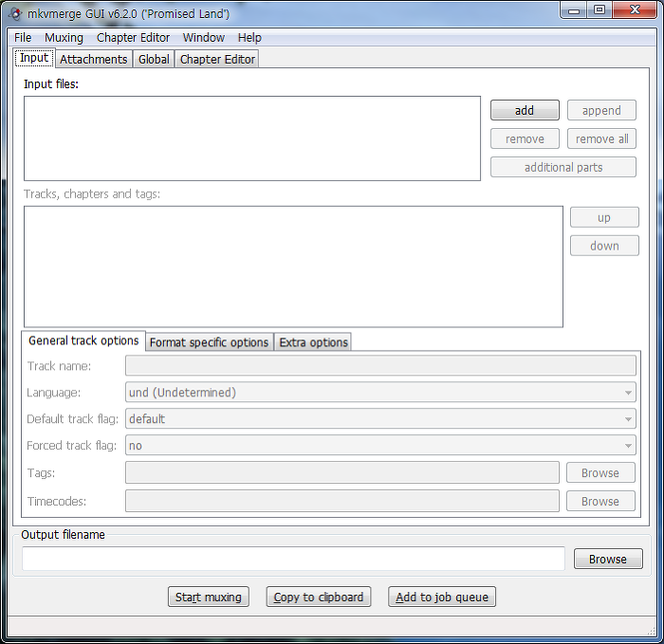Open the Help menu

[249, 38]
